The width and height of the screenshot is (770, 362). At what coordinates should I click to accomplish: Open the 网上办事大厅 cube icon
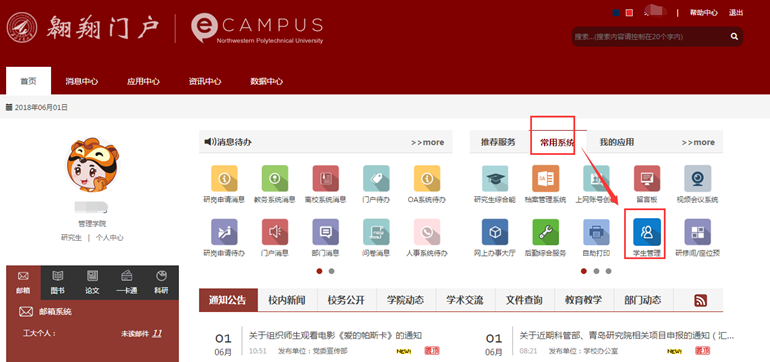(x=495, y=232)
